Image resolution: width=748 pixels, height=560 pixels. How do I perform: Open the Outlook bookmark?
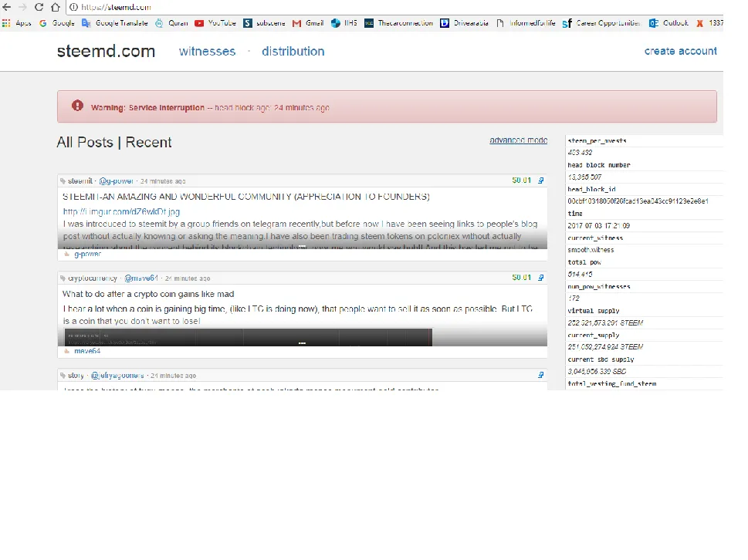[668, 23]
